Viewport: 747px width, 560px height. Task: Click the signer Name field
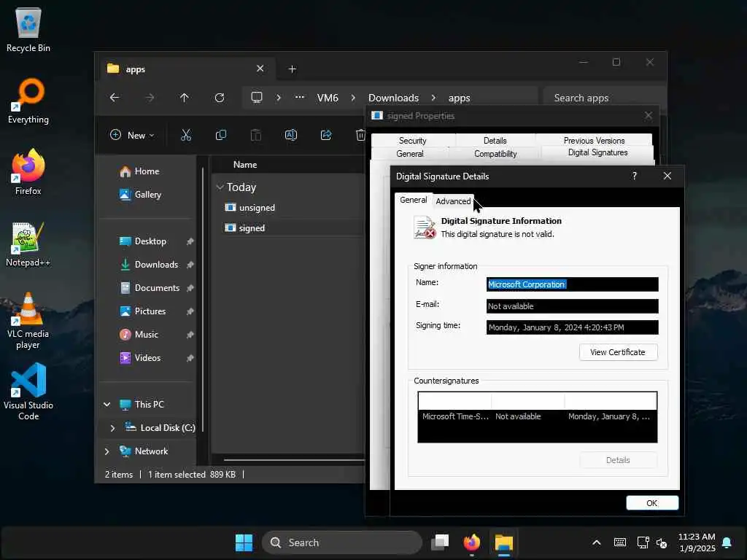(572, 284)
